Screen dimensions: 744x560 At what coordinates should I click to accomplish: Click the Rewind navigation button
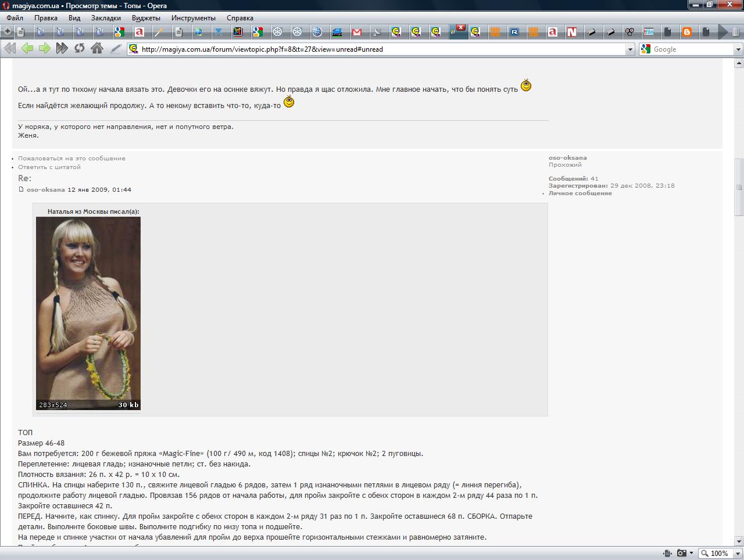[10, 49]
